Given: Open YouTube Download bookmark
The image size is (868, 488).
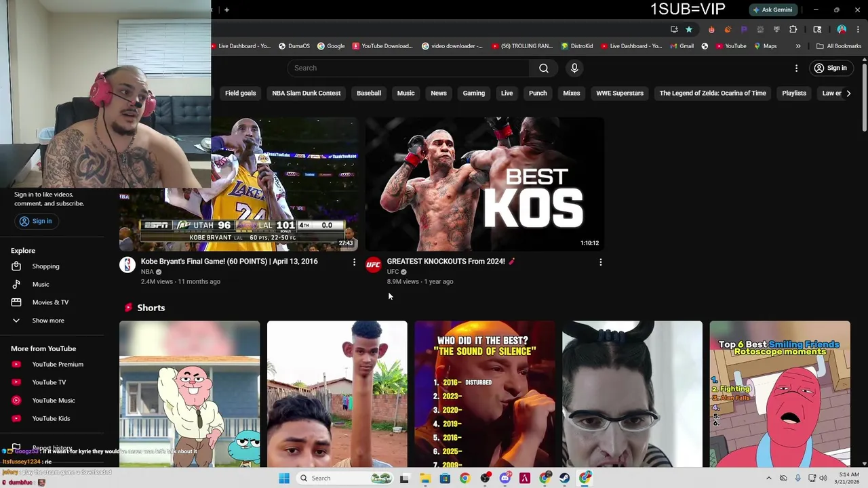Looking at the screenshot, I should click(382, 46).
